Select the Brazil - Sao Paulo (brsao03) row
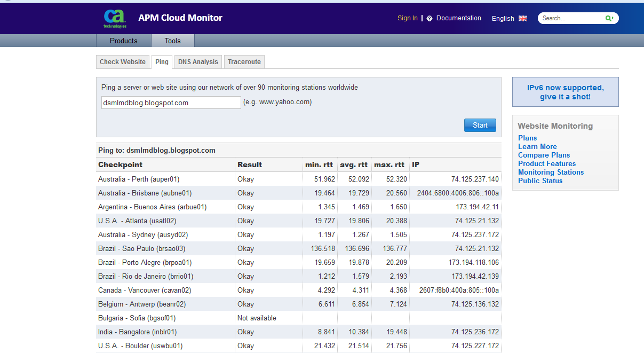This screenshot has height=353, width=644. click(x=299, y=248)
